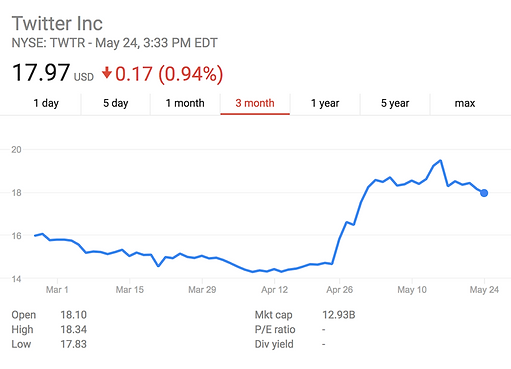
Task: Click the Mkt cap value 12.93B
Action: coord(339,315)
